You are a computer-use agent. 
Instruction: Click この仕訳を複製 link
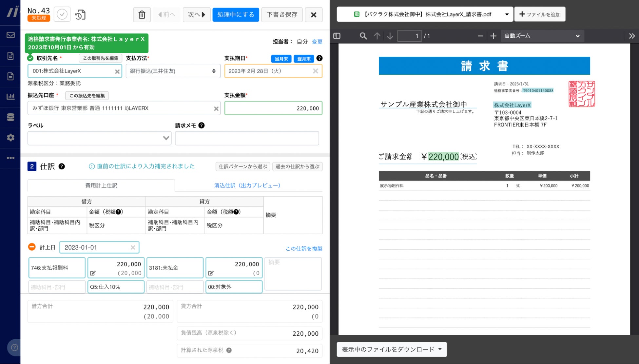tap(304, 249)
